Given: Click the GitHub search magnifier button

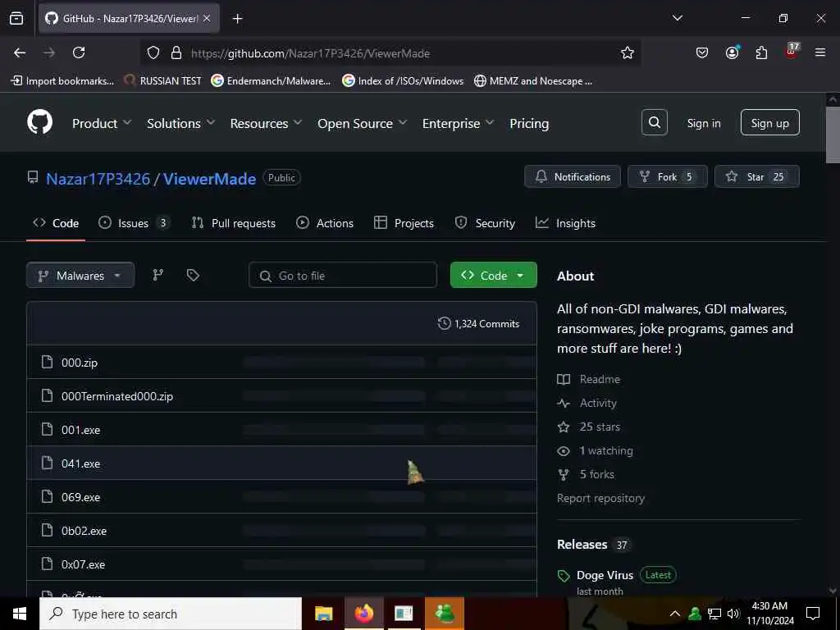Looking at the screenshot, I should pyautogui.click(x=654, y=123).
